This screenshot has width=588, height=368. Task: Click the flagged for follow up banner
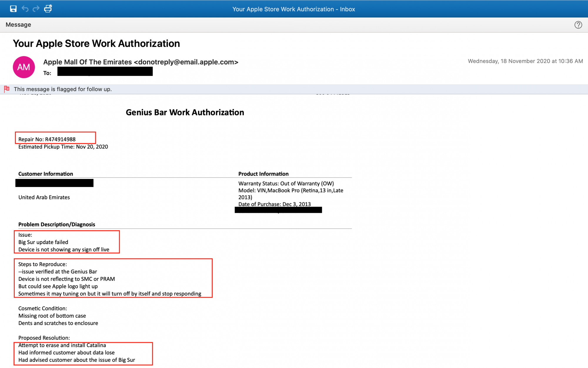[x=63, y=89]
